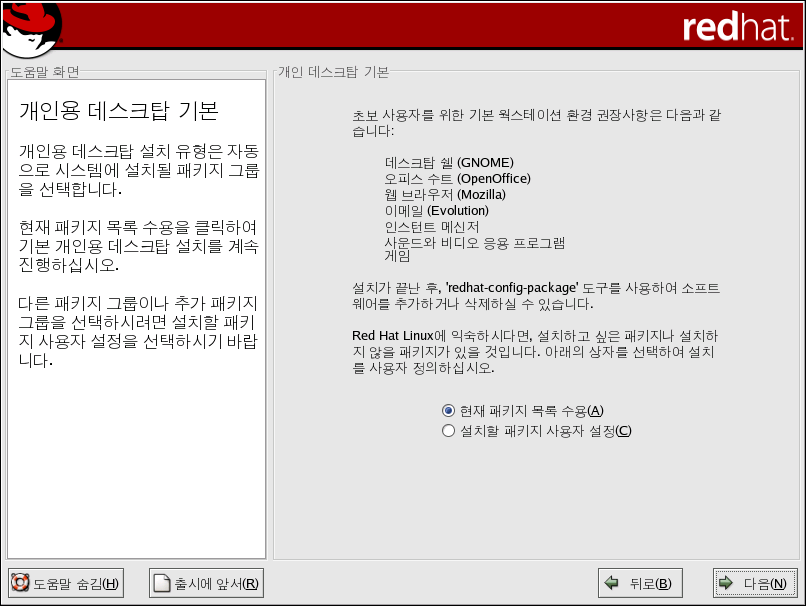This screenshot has width=806, height=606.
Task: Click the Shadowman red hat logo
Action: (x=31, y=28)
